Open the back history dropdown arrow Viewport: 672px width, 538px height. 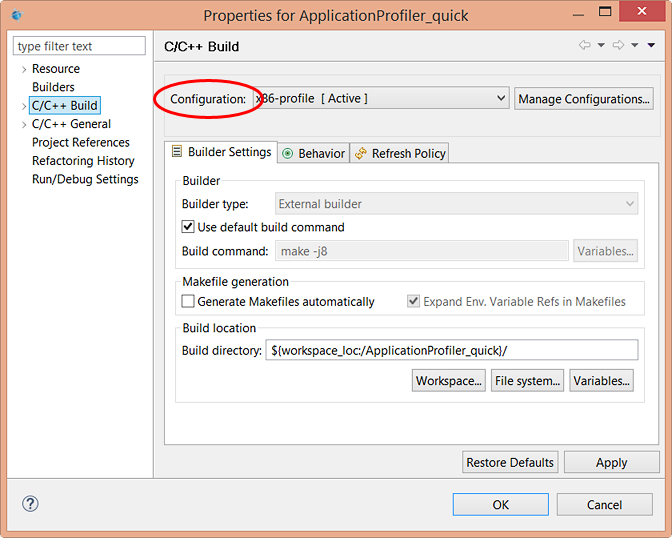point(601,45)
